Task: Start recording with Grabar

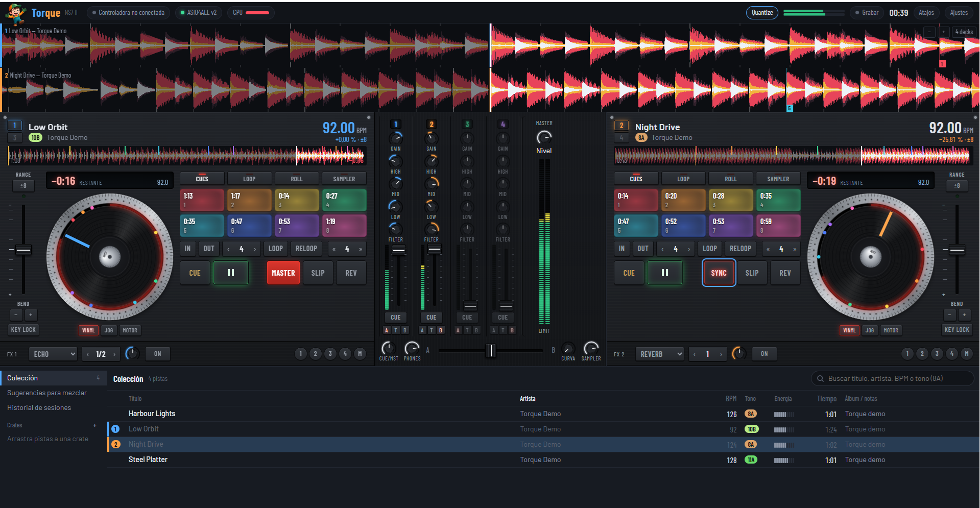Action: coord(867,13)
